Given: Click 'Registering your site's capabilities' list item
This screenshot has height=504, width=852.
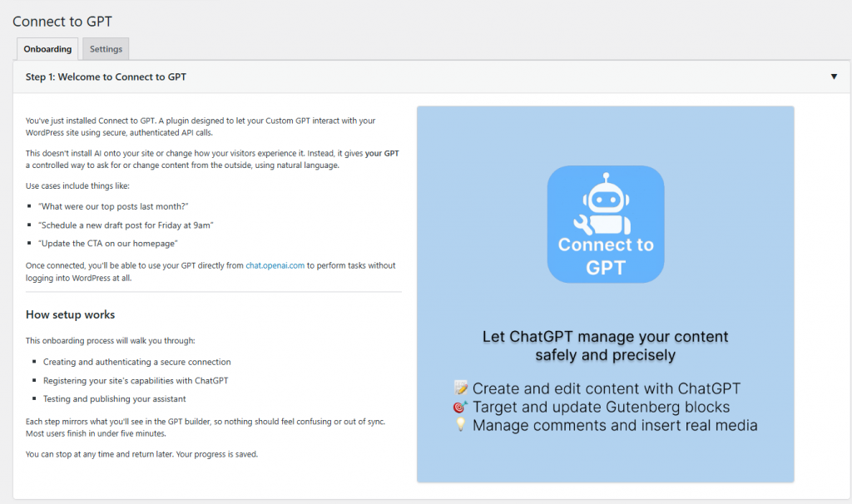Looking at the screenshot, I should point(136,381).
